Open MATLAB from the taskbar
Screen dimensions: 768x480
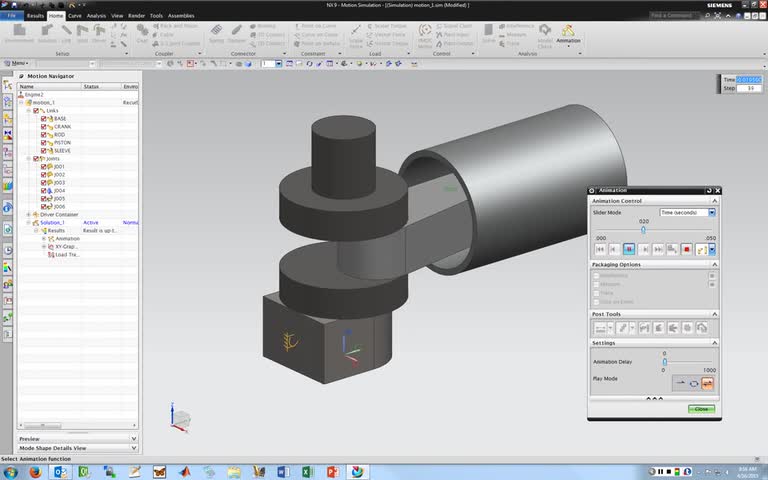(x=183, y=471)
